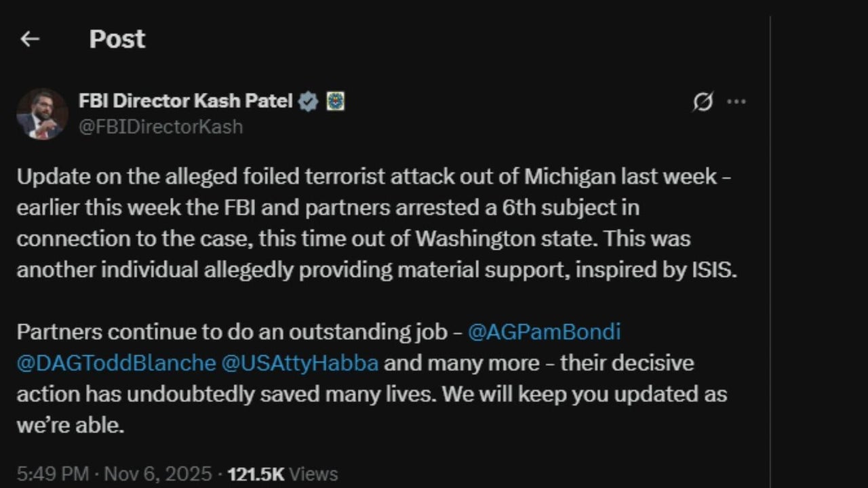Click the 5:49 PM timestamp
Viewport: 868px width, 488px height.
point(52,474)
